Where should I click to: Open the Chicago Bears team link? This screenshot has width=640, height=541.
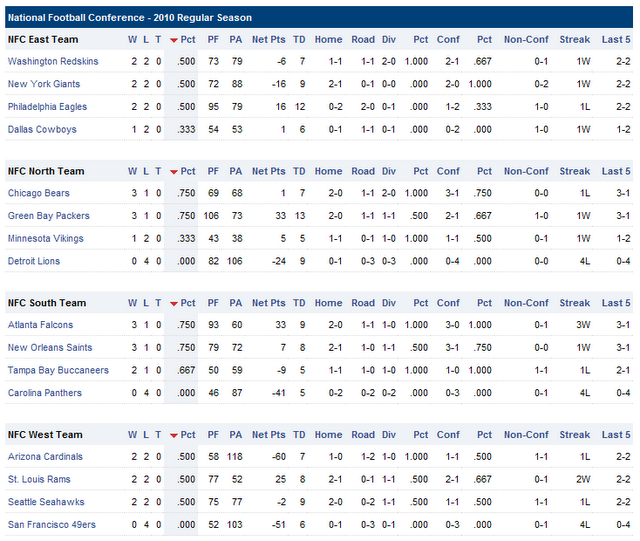coord(38,193)
